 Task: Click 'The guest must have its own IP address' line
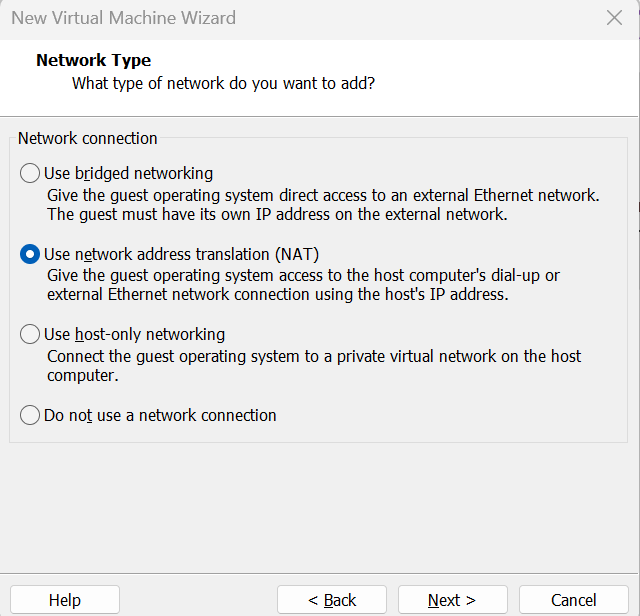[277, 214]
